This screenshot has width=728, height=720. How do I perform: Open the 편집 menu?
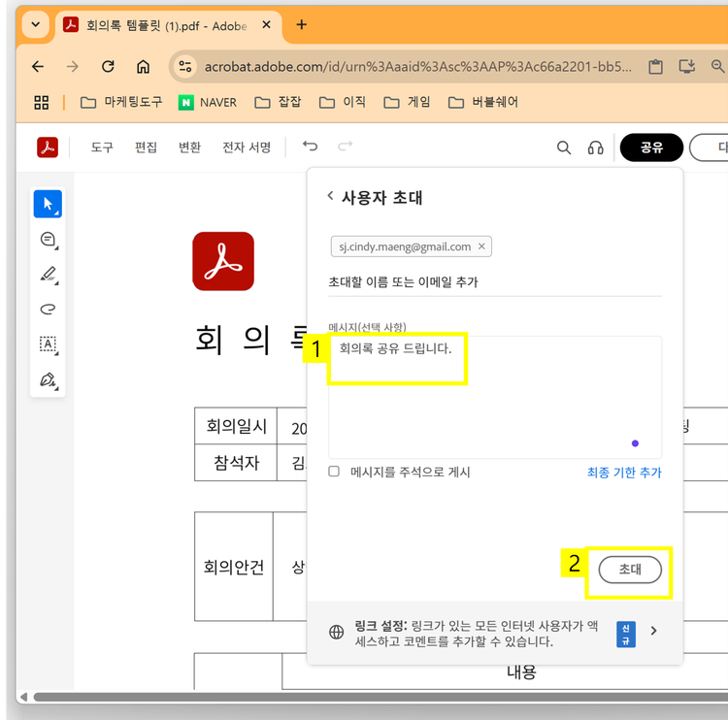pos(146,147)
